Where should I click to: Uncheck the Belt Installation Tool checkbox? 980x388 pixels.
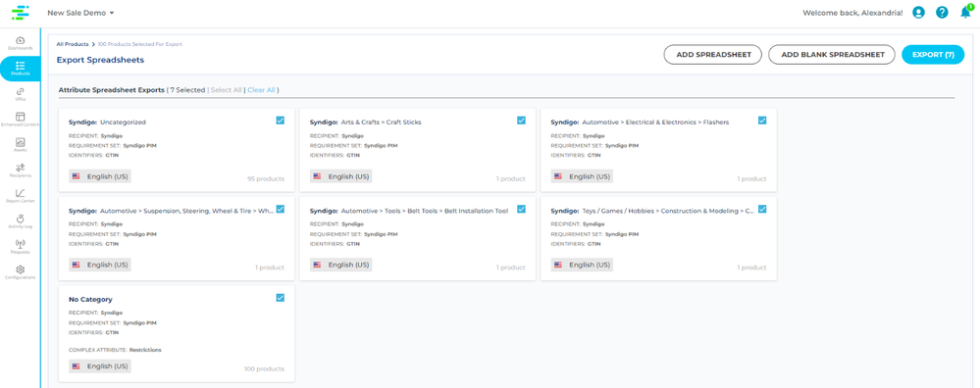pos(521,209)
